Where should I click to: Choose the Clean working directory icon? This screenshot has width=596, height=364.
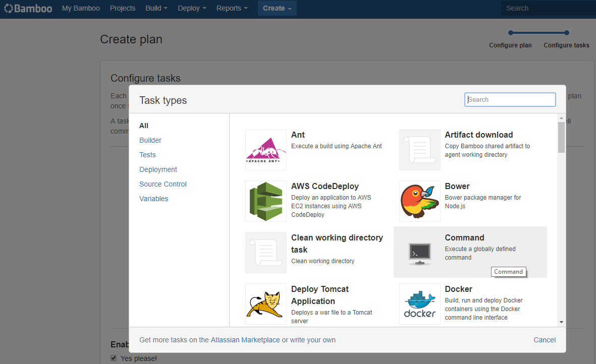(265, 253)
